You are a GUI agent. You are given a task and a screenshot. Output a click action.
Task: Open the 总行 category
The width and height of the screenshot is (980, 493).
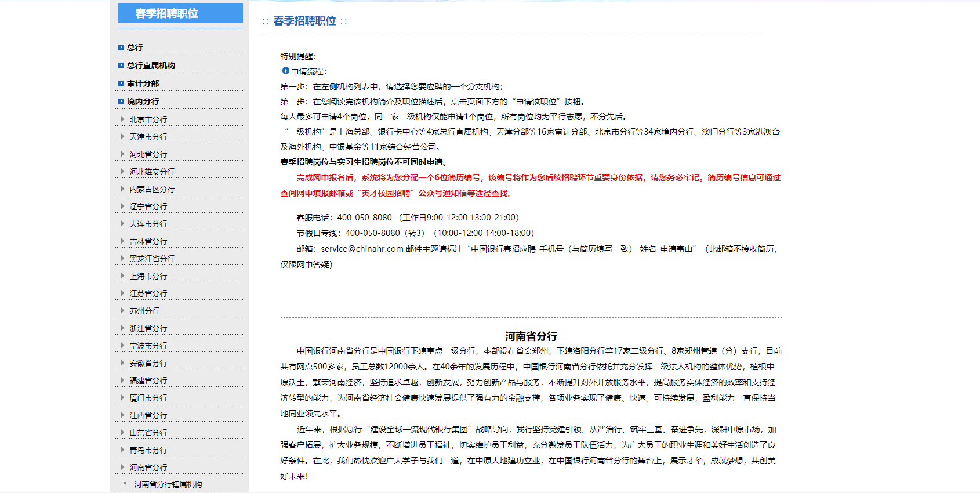[135, 48]
